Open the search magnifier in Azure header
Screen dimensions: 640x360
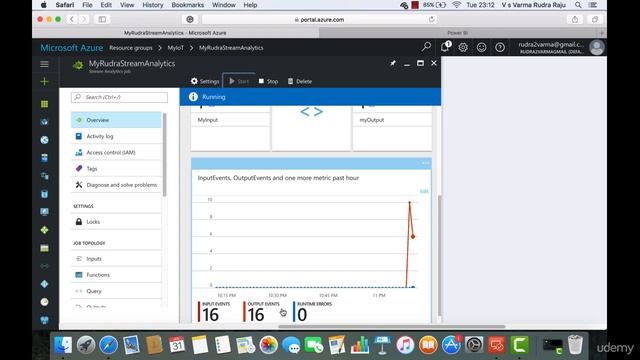[426, 47]
